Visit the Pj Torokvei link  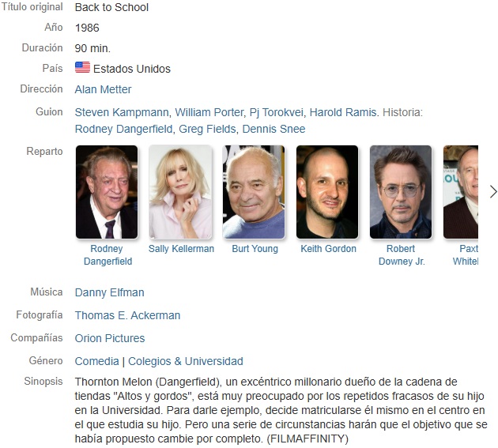(277, 112)
